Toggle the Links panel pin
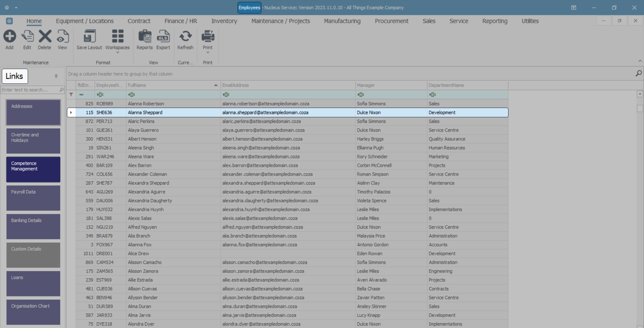Viewport: 644px width, 328px height. pos(56,76)
